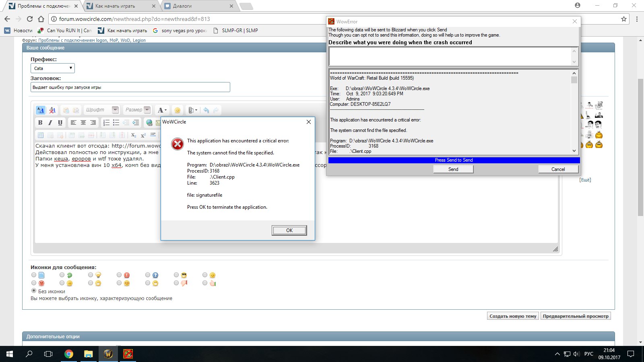Click the underline formatting icon

60,123
